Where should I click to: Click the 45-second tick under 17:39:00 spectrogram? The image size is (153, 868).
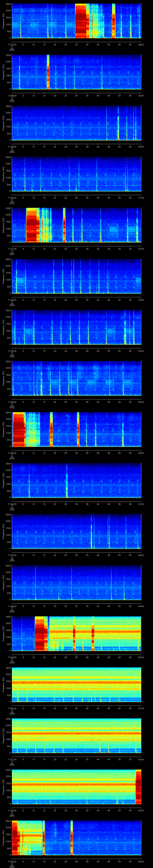[109, 147]
